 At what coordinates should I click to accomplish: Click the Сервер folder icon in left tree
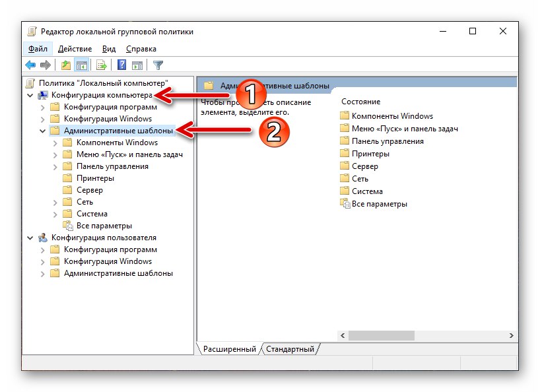point(67,189)
